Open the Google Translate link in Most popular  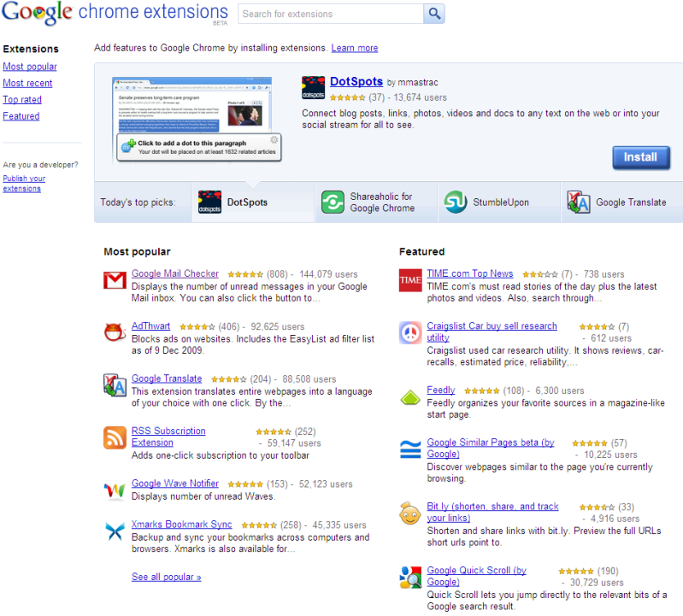167,378
